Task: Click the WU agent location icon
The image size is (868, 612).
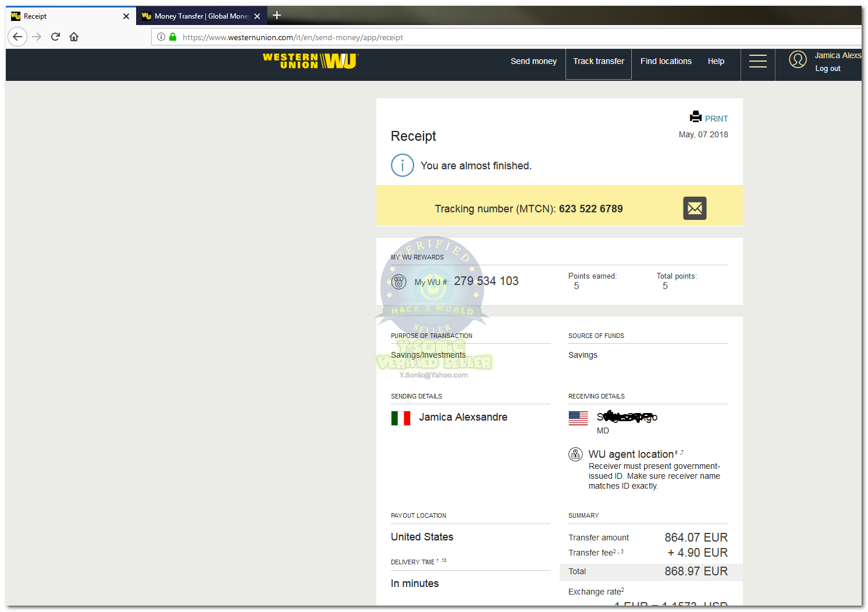Action: (x=575, y=454)
